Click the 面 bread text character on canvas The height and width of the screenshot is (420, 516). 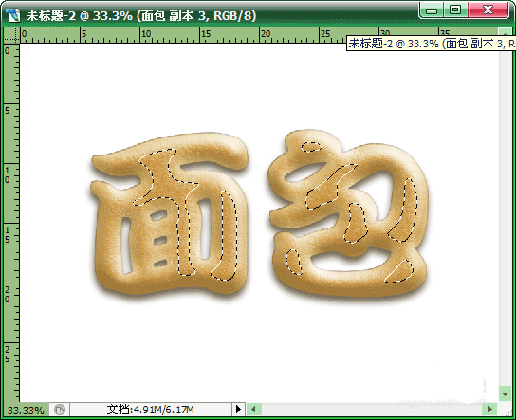(x=169, y=214)
